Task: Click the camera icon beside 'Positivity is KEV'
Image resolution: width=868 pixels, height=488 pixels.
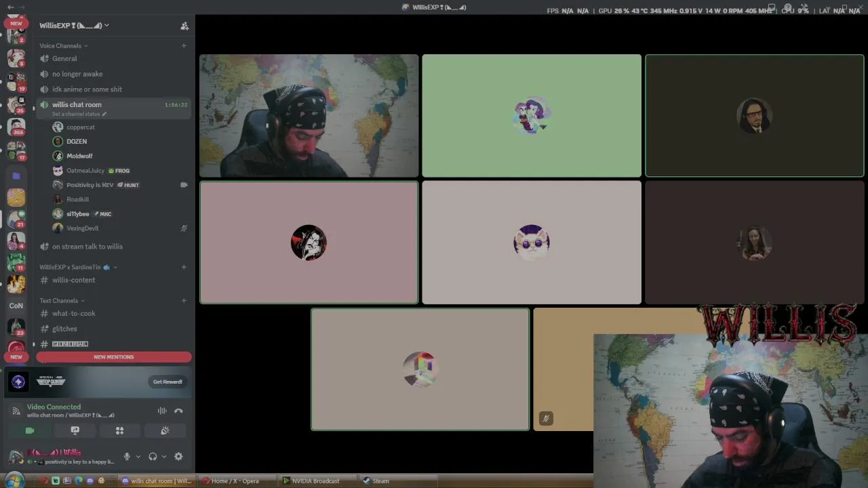Action: coord(184,185)
